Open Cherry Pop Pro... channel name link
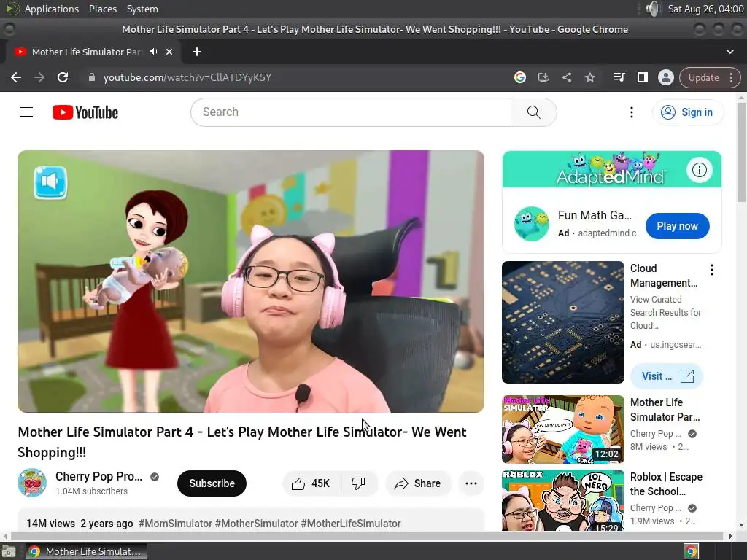This screenshot has height=560, width=747. [98, 476]
